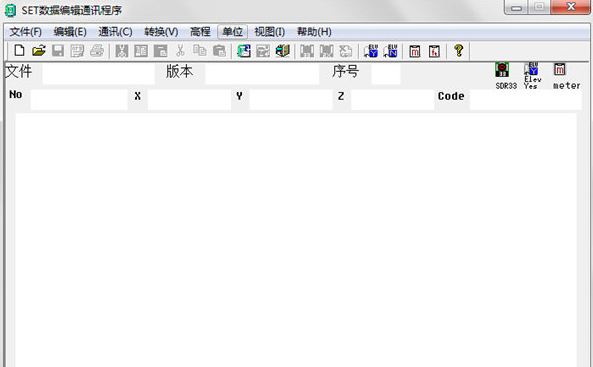Screen dimensions: 593x367
Task: Click the gray transfer icon beside green one
Action: click(x=263, y=51)
